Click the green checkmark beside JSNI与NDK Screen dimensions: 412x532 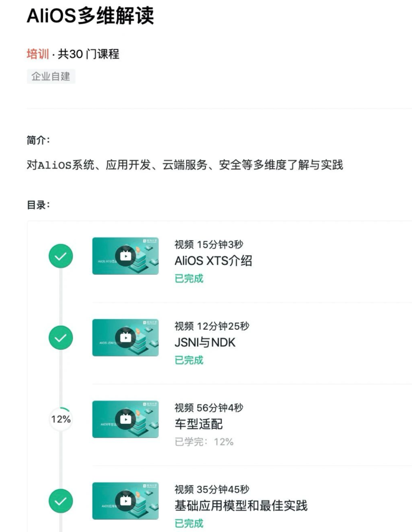[x=61, y=338]
